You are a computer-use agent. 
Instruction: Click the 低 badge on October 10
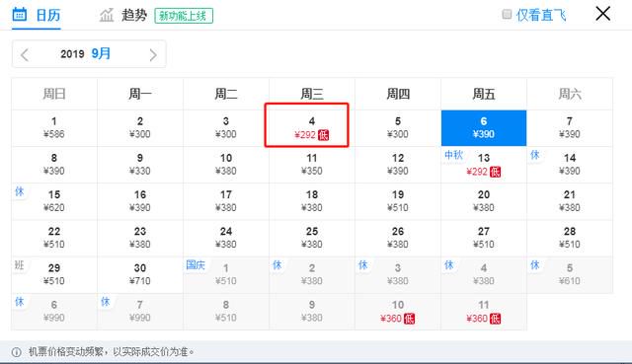pos(409,319)
